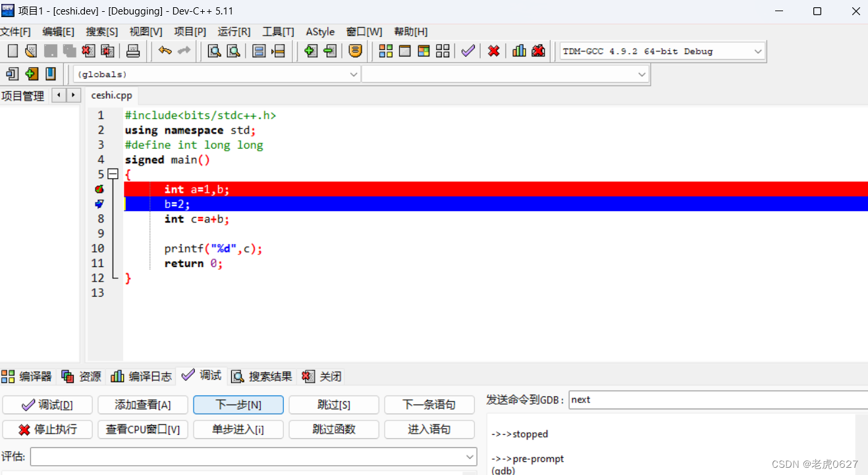The width and height of the screenshot is (868, 475).
Task: Click the blue book icon in second toolbar row
Action: (50, 74)
